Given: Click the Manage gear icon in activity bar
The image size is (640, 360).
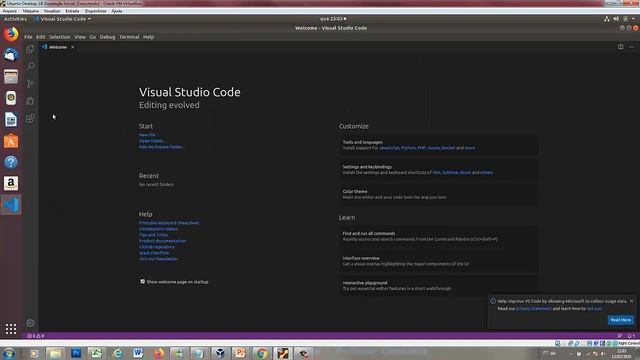Looking at the screenshot, I should 30,323.
